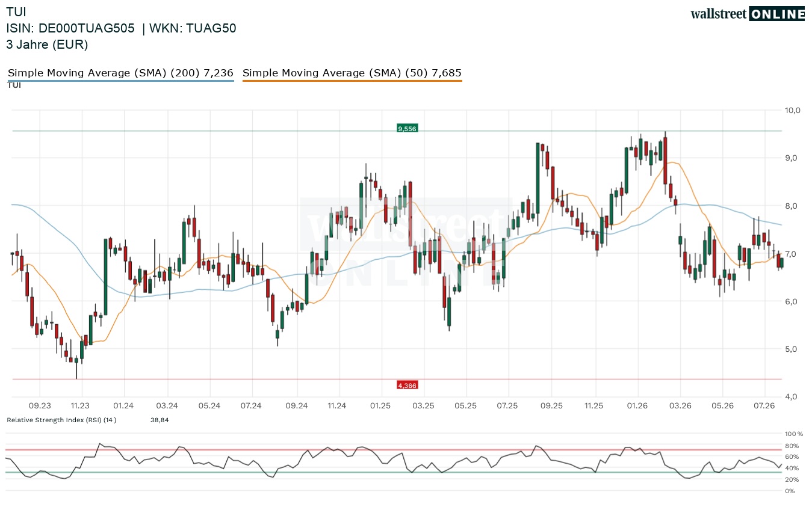
Task: Click the 11.23 date axis label
Action: (79, 406)
